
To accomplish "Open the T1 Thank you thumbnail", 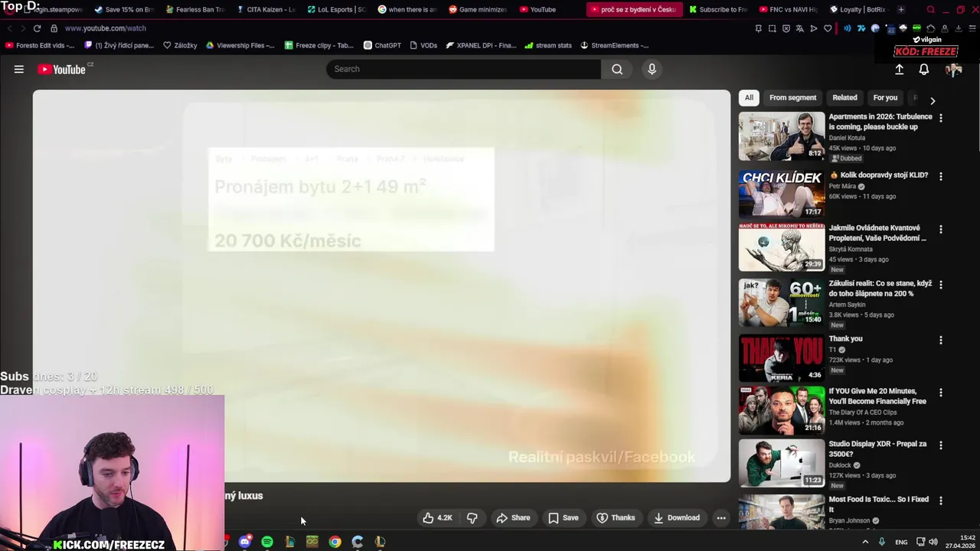I will [782, 357].
